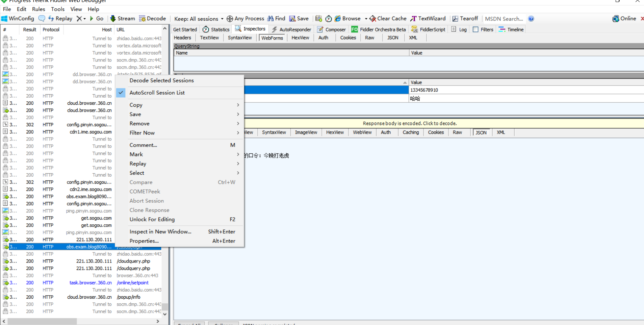Click the Any Process target icon
The height and width of the screenshot is (325, 644).
pos(230,19)
